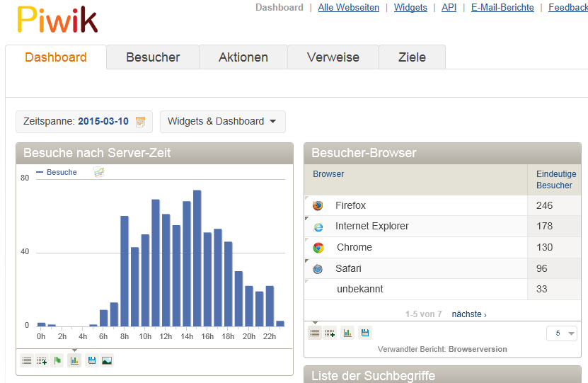Sort by the Browser column header
The image size is (588, 383).
pos(328,174)
